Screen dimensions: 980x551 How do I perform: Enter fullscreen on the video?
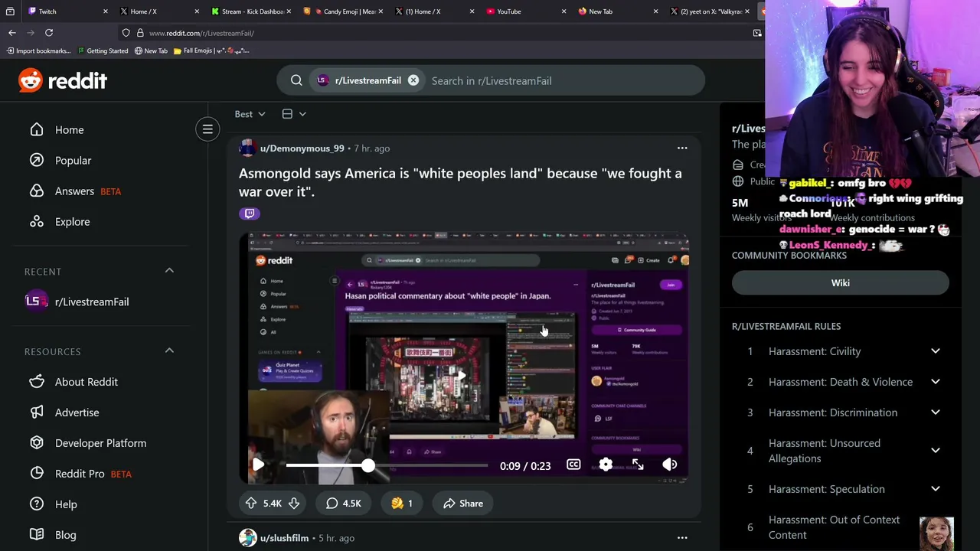638,465
